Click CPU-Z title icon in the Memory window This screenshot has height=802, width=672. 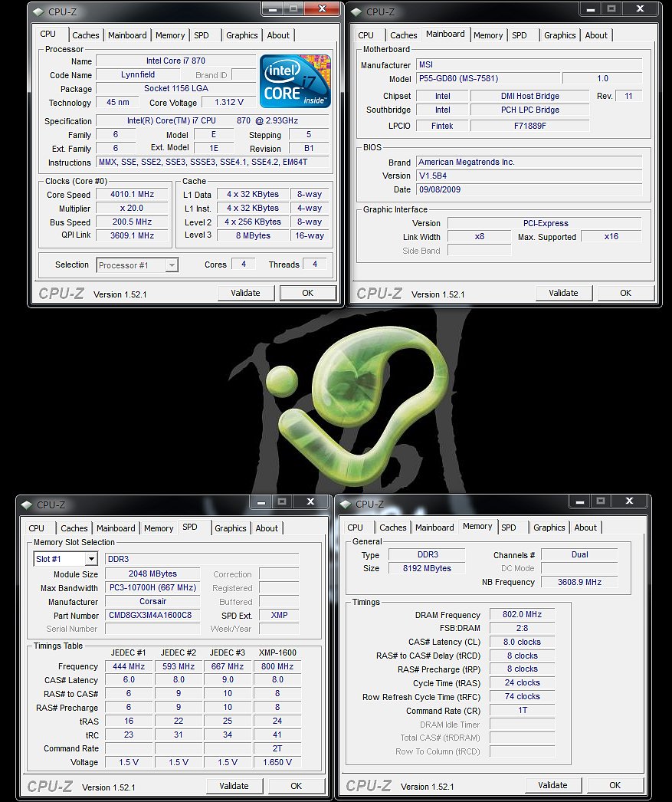point(346,505)
